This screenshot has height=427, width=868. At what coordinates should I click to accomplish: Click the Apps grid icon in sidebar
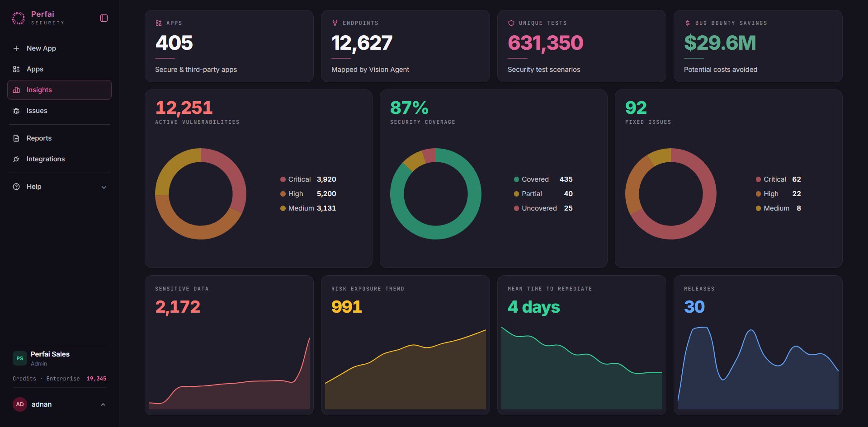(16, 69)
